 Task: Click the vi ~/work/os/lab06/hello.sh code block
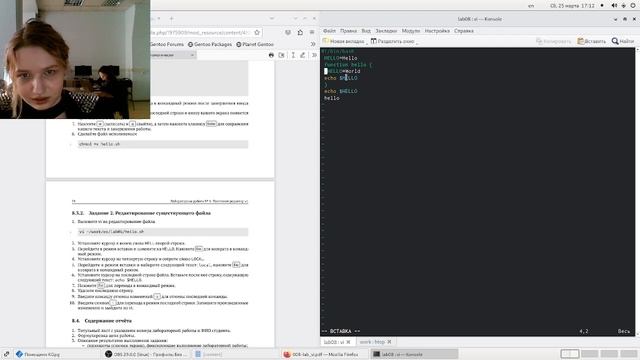(163, 232)
